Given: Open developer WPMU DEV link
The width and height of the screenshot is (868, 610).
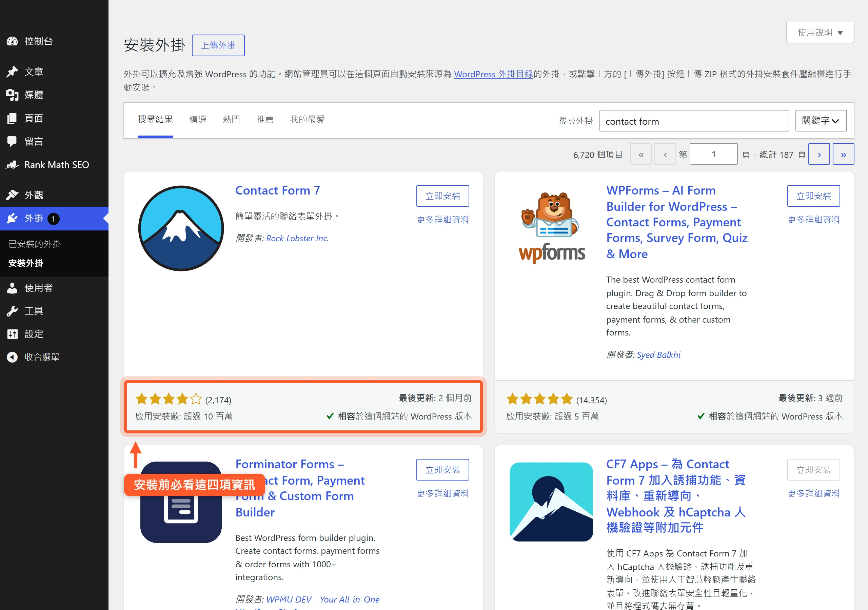Looking at the screenshot, I should click(x=322, y=599).
